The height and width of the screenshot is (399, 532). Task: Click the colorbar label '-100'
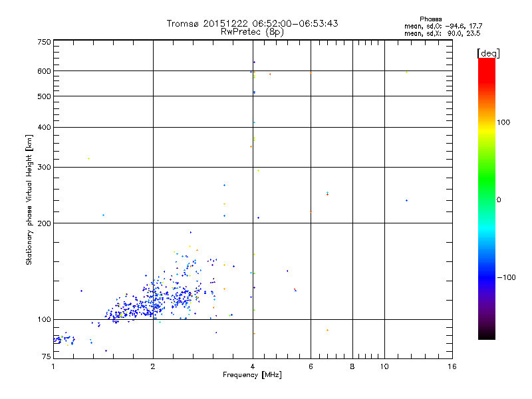coord(506,277)
